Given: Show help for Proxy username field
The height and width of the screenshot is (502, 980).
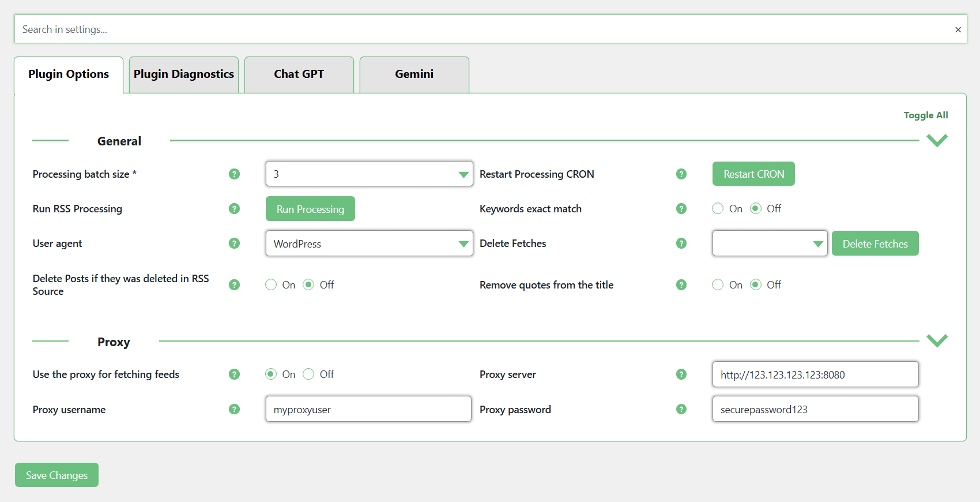Looking at the screenshot, I should point(234,409).
